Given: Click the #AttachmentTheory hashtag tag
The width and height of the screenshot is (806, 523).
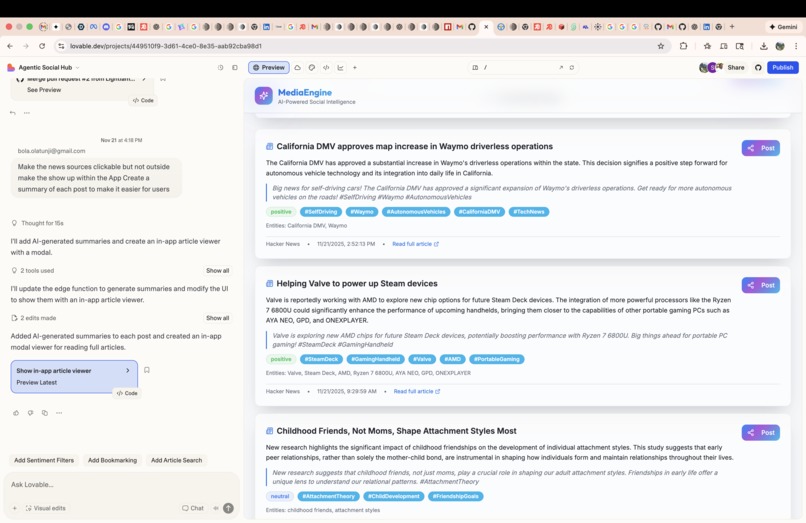Looking at the screenshot, I should (x=328, y=496).
